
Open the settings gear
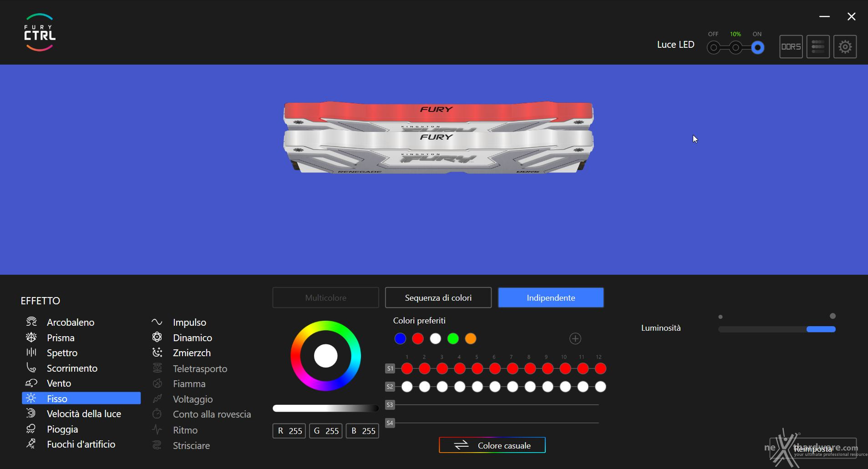tap(845, 46)
